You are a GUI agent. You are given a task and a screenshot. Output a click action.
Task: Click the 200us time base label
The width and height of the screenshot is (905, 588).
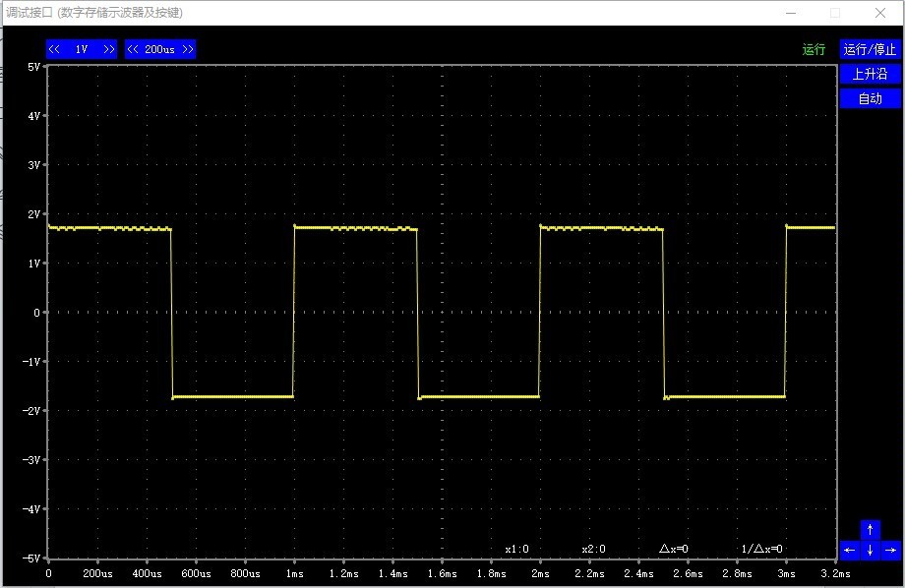160,49
